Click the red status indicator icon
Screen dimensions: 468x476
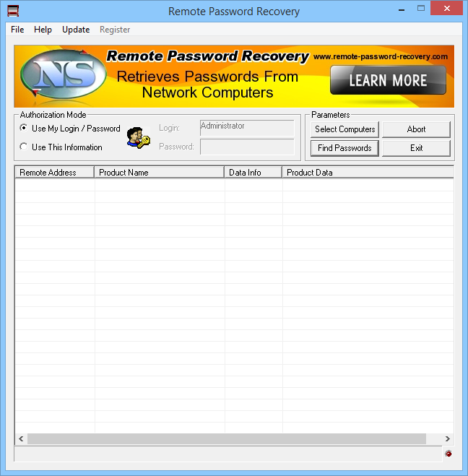(x=448, y=454)
